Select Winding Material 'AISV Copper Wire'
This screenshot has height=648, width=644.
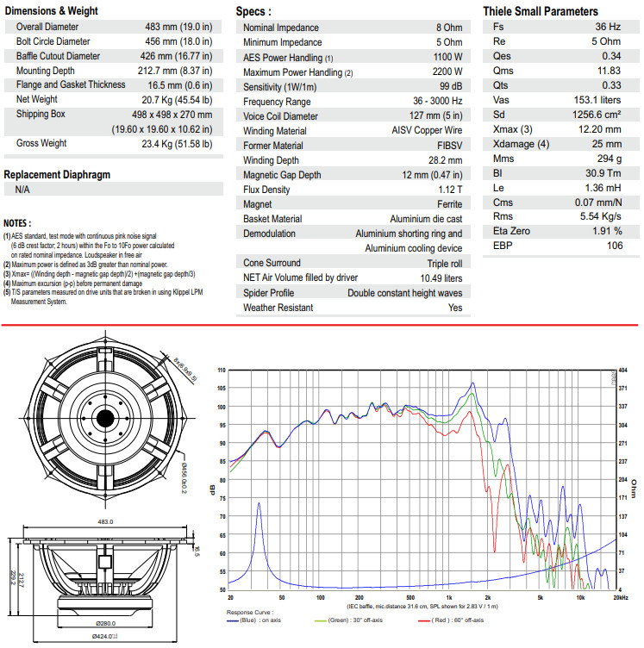pyautogui.click(x=427, y=130)
